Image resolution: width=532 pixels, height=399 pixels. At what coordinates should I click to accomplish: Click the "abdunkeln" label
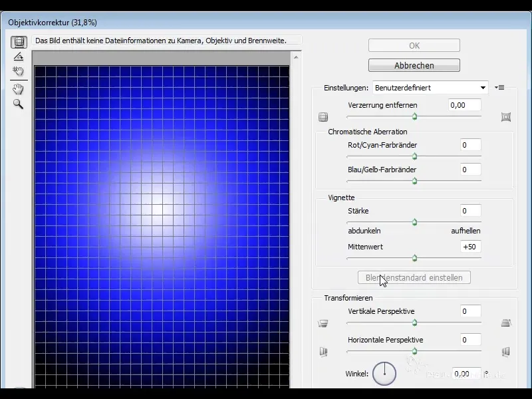click(364, 231)
